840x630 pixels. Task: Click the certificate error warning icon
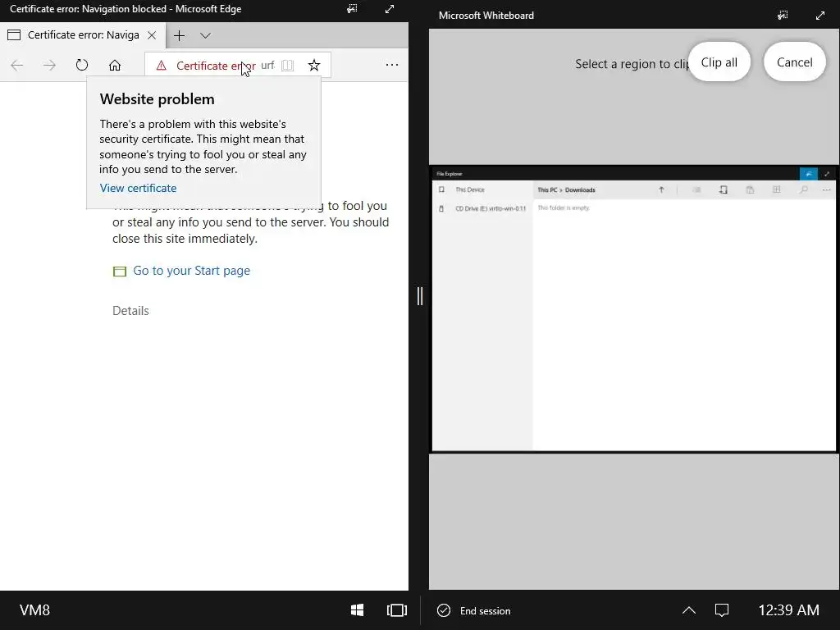[162, 66]
